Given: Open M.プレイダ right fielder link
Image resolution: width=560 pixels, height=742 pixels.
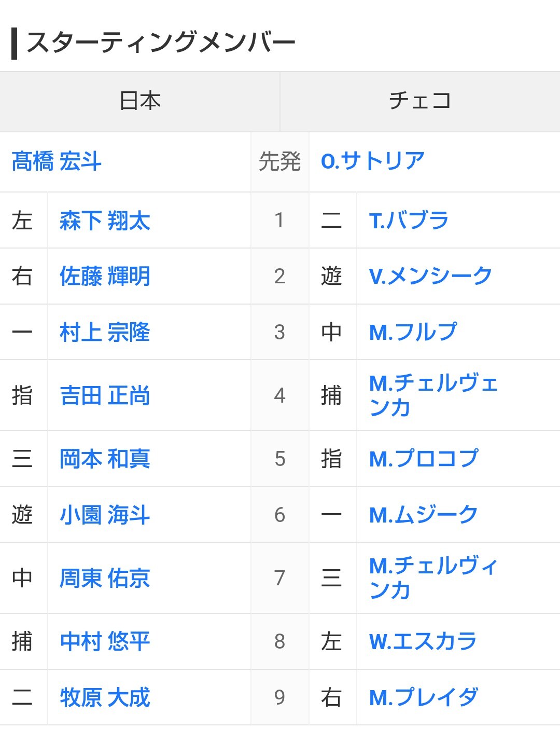Looking at the screenshot, I should 424,698.
